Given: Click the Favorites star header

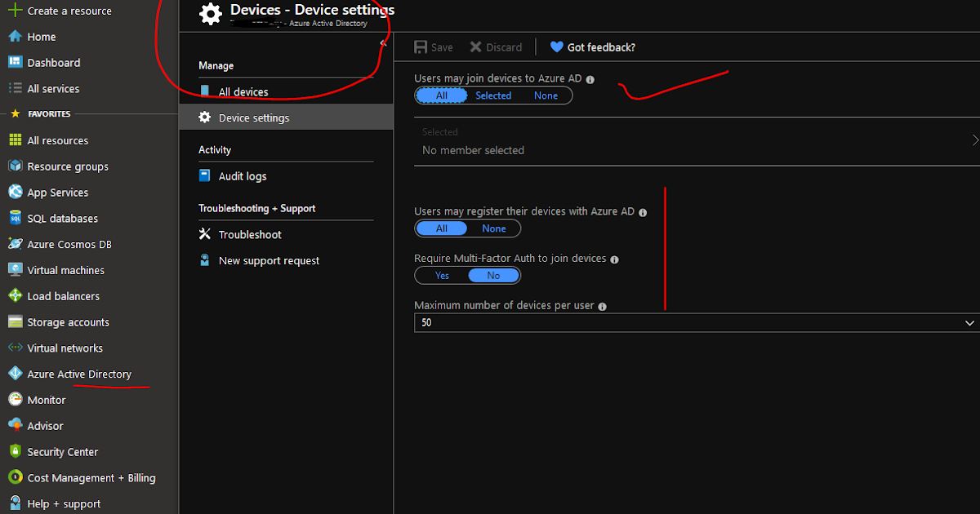Looking at the screenshot, I should click(x=15, y=113).
